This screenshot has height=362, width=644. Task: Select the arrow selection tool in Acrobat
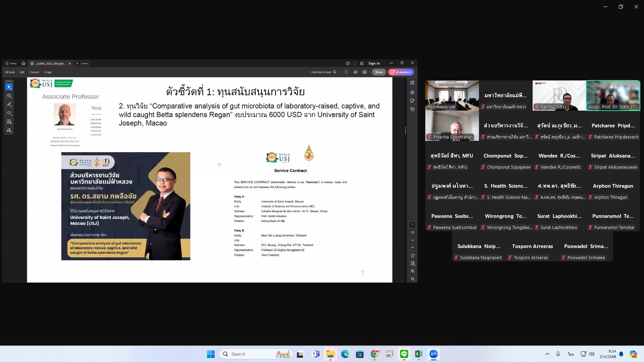(x=9, y=87)
